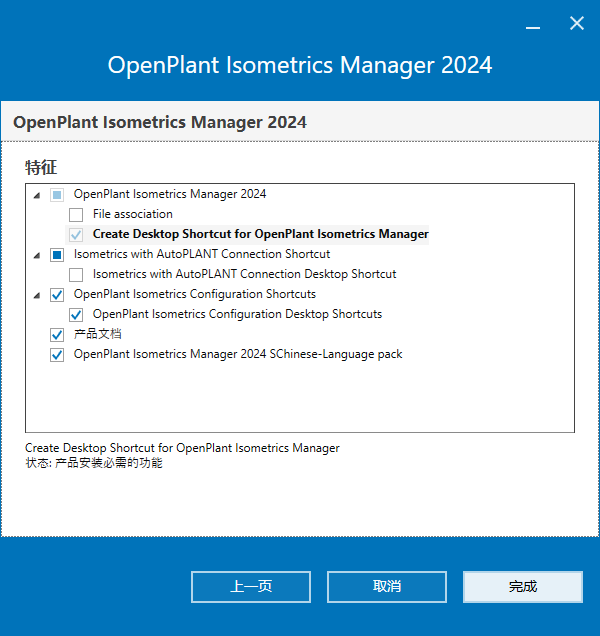Uncheck OpenPlant Isometrics Configuration Shortcuts checkbox

click(57, 294)
